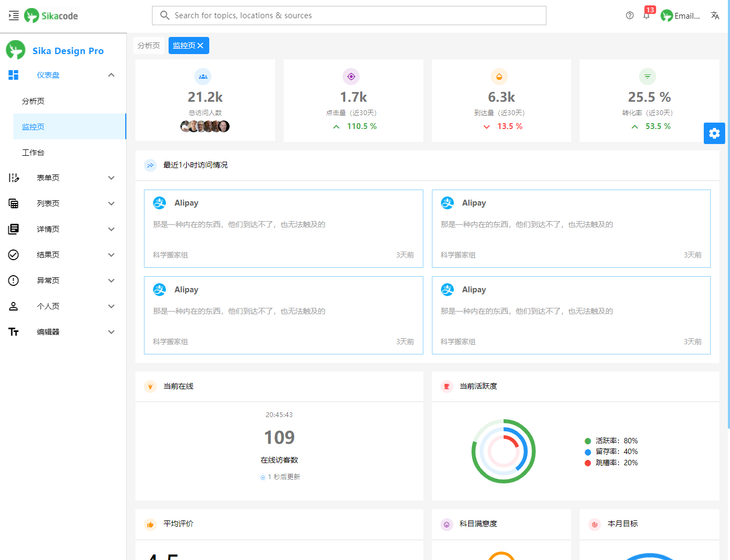This screenshot has height=560, width=730.
Task: Collapse sidebar with the menu fold icon
Action: (14, 16)
